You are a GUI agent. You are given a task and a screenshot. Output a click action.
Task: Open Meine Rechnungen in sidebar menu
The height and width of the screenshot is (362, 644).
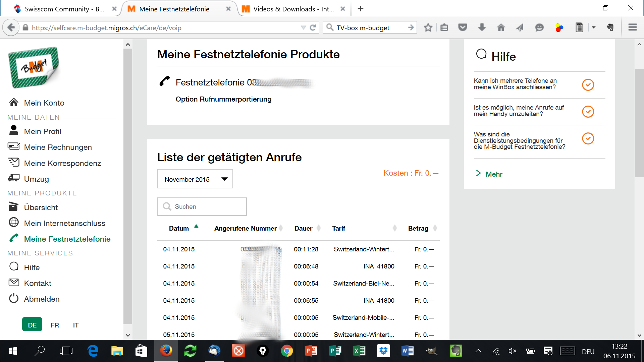[58, 147]
